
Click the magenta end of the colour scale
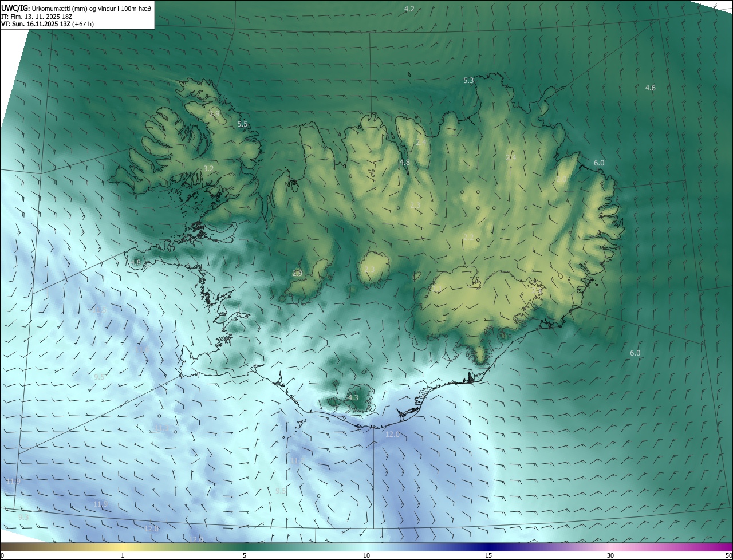[x=727, y=547]
